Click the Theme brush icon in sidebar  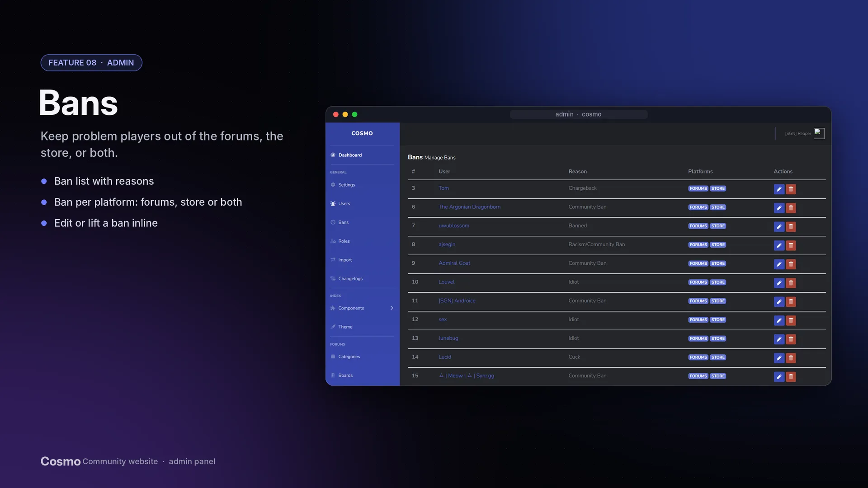(333, 327)
